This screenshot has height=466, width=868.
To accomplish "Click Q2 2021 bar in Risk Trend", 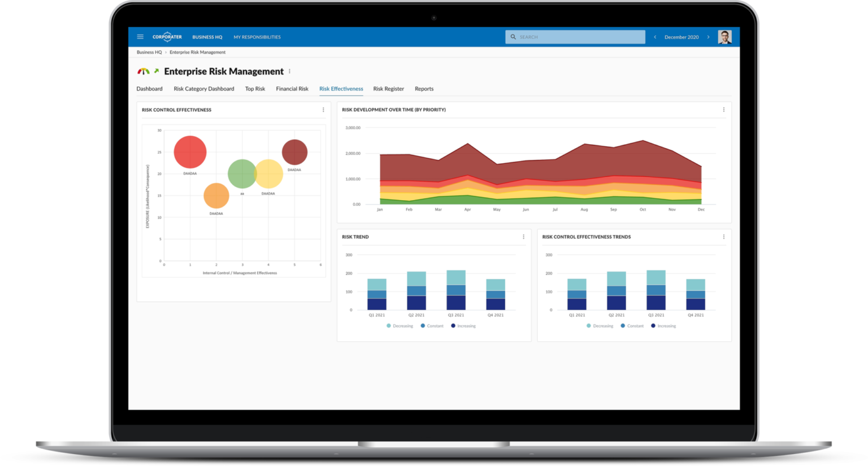I will tap(416, 291).
